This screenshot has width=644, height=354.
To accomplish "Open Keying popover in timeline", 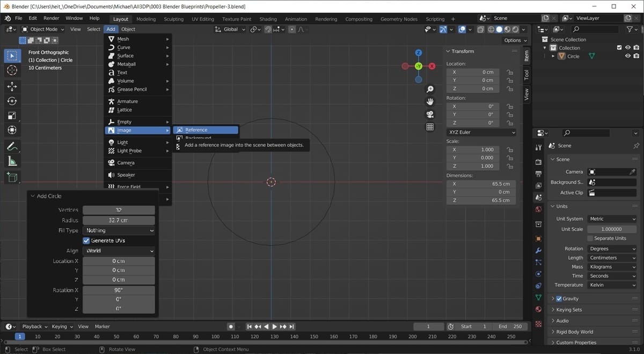I will tap(62, 326).
